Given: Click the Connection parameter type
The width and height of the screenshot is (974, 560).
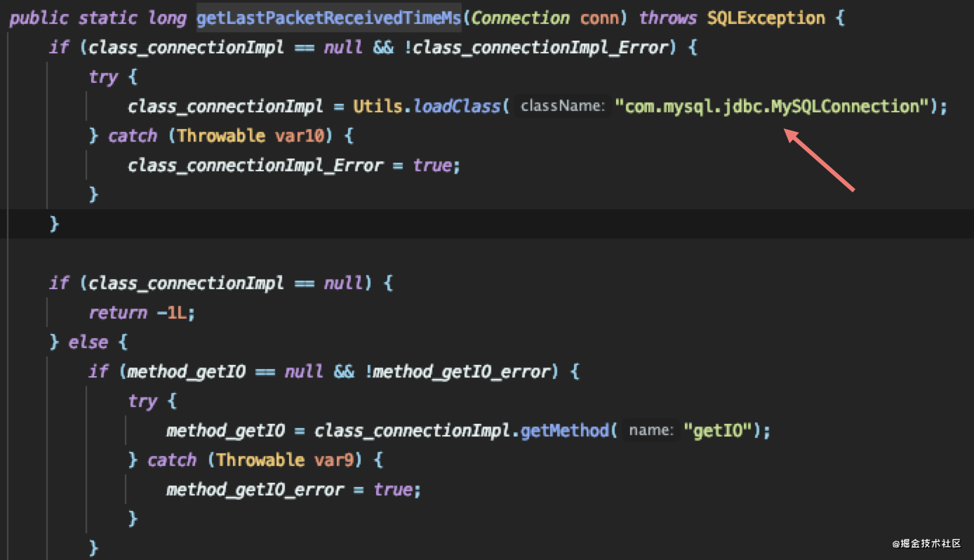Looking at the screenshot, I should 521,18.
